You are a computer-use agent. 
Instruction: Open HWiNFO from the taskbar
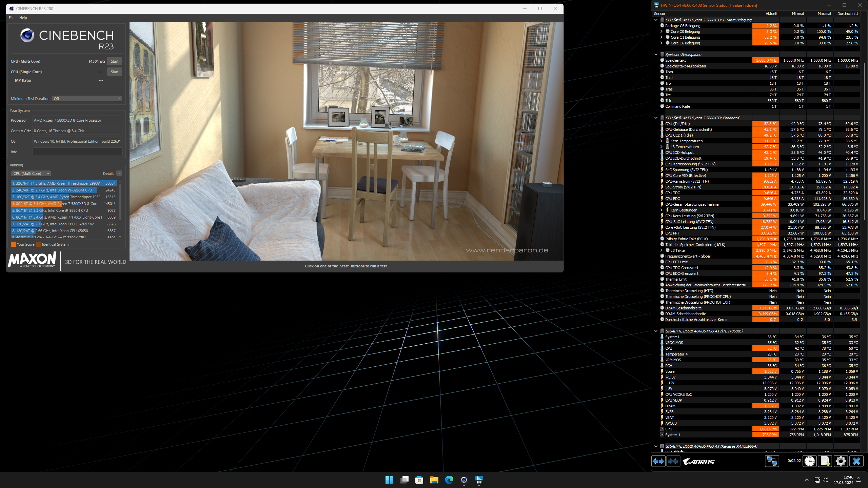pyautogui.click(x=479, y=480)
